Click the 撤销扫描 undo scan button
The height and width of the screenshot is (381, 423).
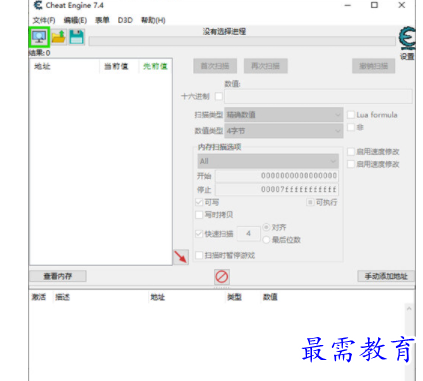tap(374, 66)
